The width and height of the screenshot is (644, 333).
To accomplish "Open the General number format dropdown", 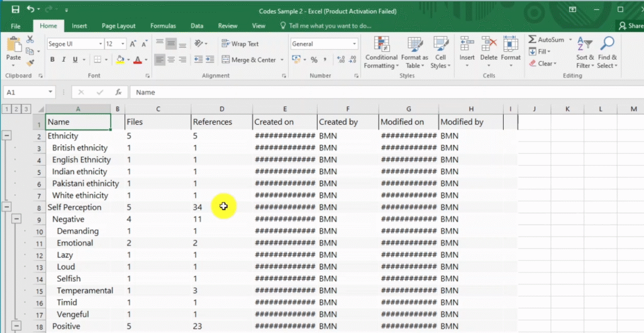I will 355,44.
